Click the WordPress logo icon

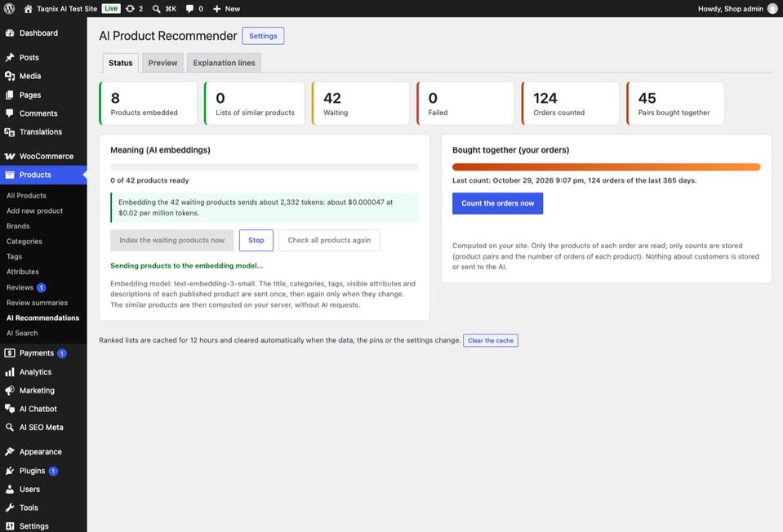tap(9, 8)
